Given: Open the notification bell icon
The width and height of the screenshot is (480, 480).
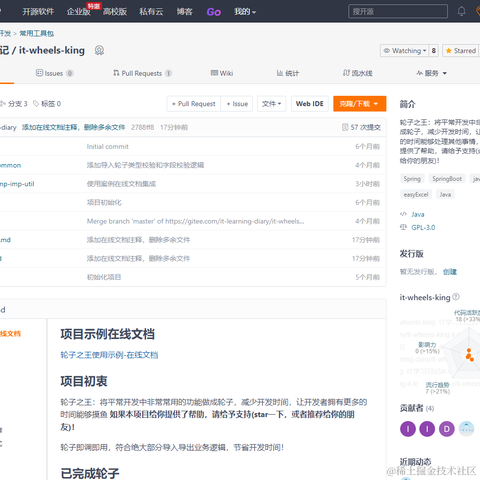Looking at the screenshot, I should (x=461, y=12).
